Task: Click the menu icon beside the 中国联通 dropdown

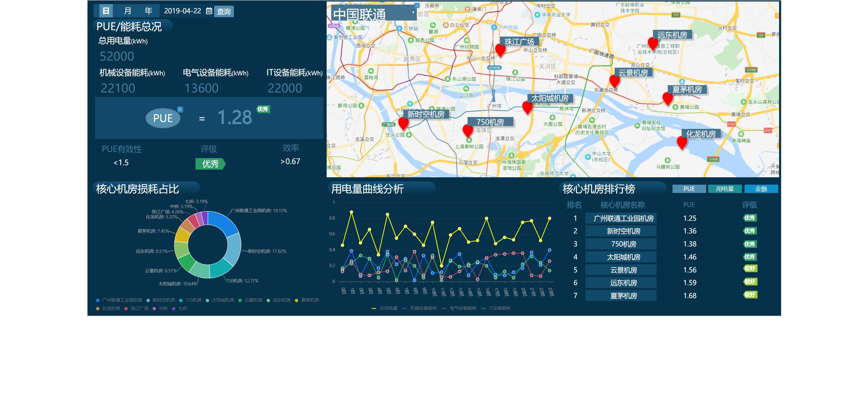Action: pyautogui.click(x=417, y=5)
